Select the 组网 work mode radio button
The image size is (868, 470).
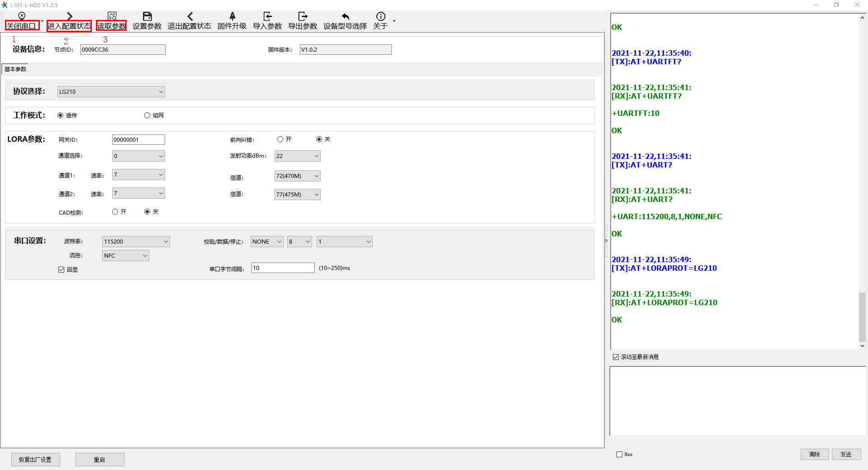pyautogui.click(x=147, y=115)
